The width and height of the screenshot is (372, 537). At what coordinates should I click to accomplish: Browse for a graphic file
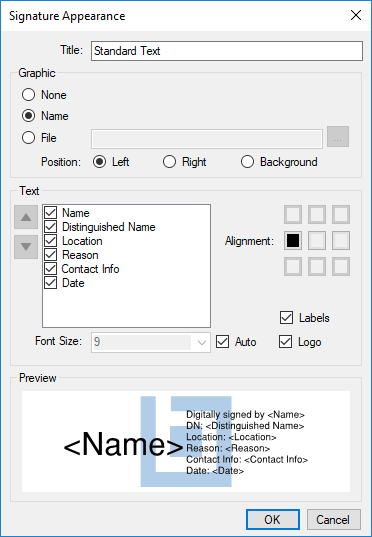pos(338,137)
